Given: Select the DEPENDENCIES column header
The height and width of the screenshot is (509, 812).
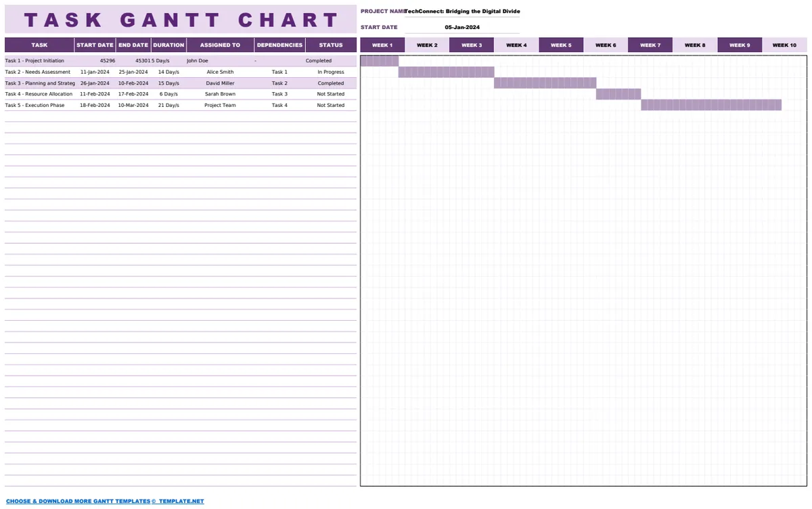Looking at the screenshot, I should click(x=279, y=45).
